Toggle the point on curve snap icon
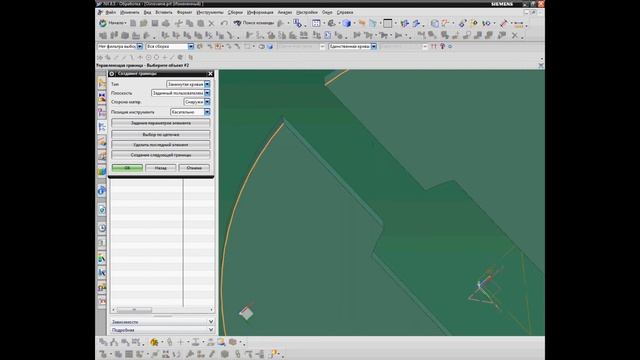 [x=172, y=58]
